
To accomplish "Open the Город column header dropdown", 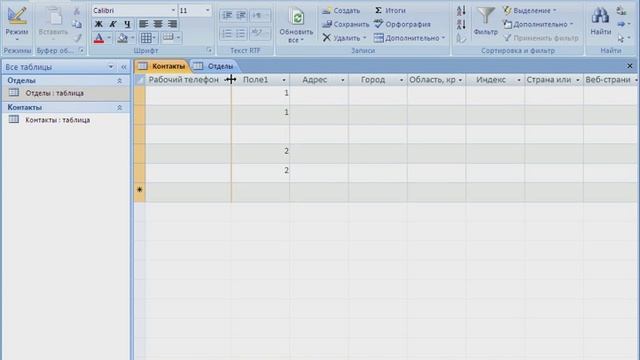I will (x=401, y=80).
